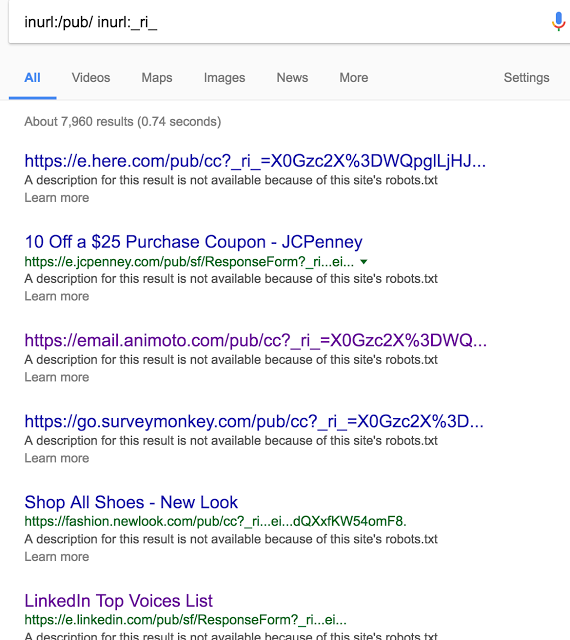Click Learn more under the surveymonkey result

(x=57, y=458)
